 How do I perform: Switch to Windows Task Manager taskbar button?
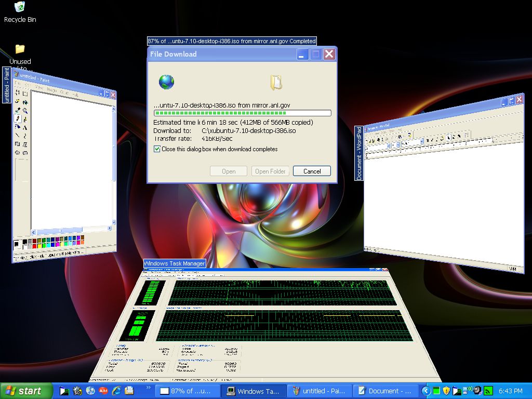click(254, 391)
